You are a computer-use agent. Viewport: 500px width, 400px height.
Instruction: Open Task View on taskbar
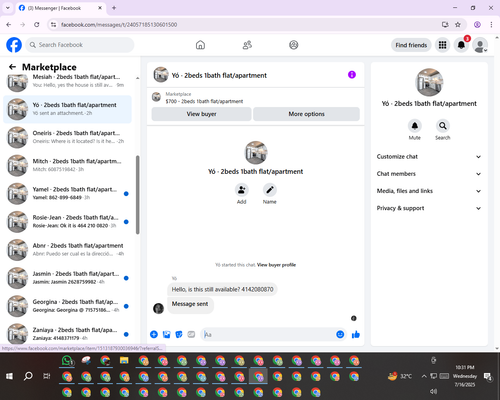coord(47,376)
